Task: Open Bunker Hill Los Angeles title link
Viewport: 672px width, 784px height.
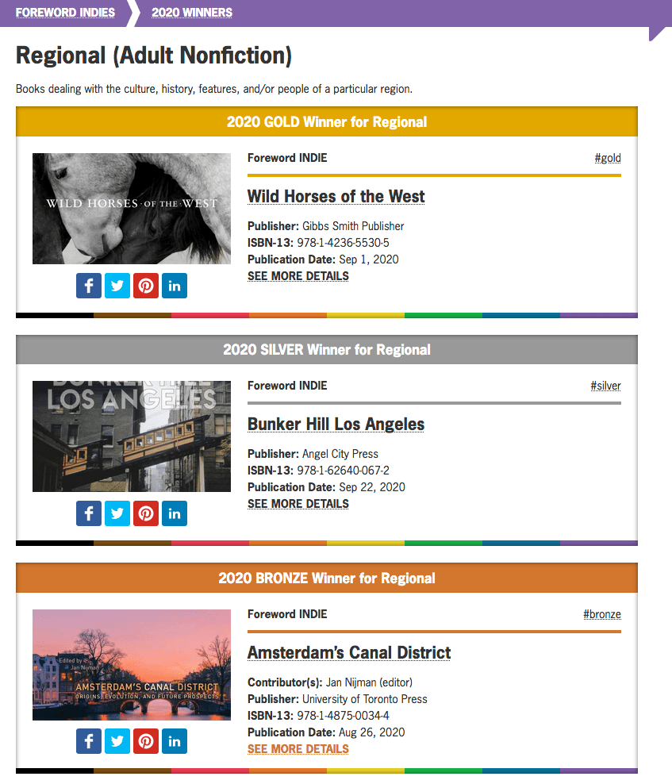Action: [x=336, y=425]
